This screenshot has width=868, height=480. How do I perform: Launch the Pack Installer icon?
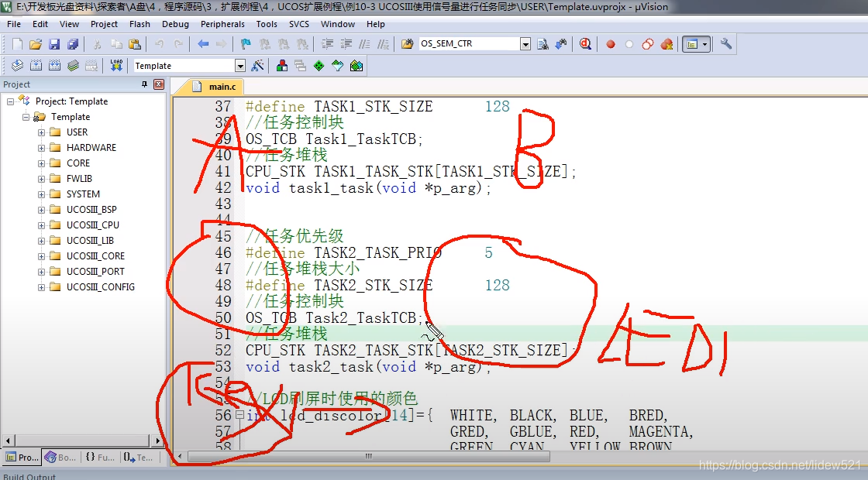(x=356, y=66)
